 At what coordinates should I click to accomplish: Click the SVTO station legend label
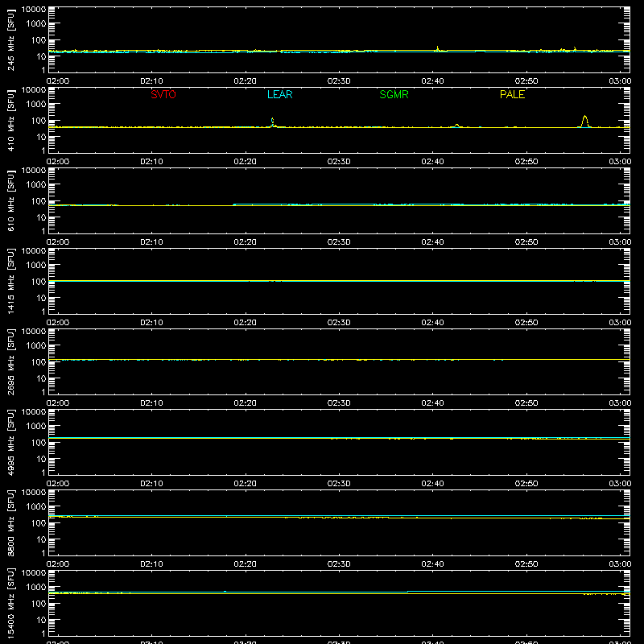163,94
